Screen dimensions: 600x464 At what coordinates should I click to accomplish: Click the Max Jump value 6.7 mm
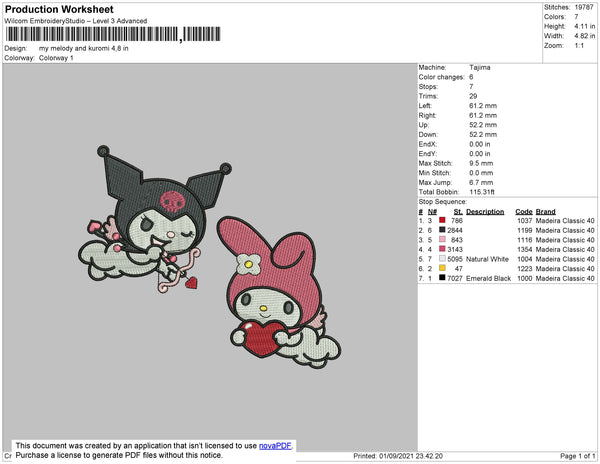(481, 182)
